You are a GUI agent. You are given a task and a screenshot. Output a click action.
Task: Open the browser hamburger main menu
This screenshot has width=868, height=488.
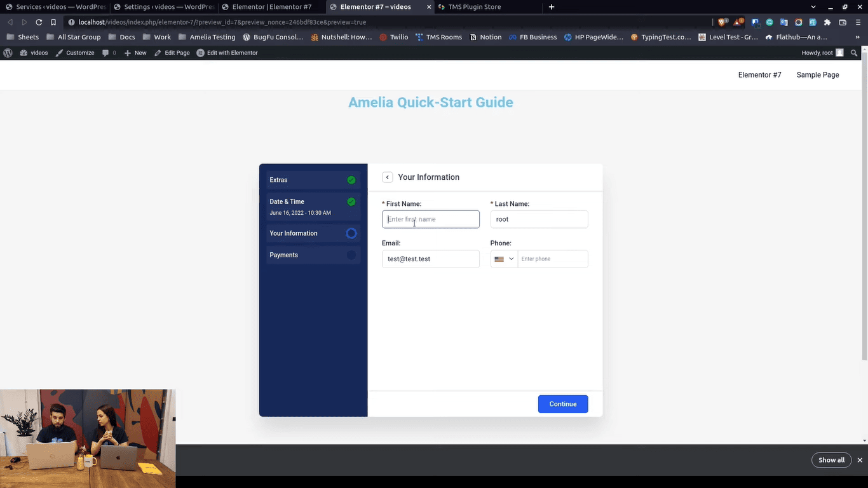(x=858, y=22)
